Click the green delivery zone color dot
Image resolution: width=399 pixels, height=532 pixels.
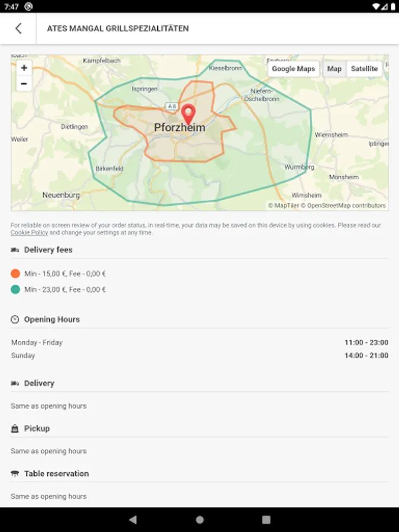pos(15,290)
